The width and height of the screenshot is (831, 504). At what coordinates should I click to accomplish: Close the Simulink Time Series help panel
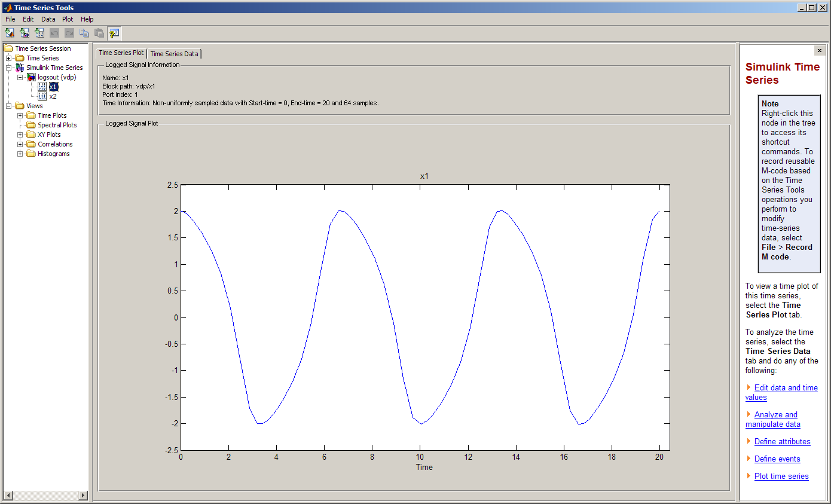pyautogui.click(x=819, y=51)
